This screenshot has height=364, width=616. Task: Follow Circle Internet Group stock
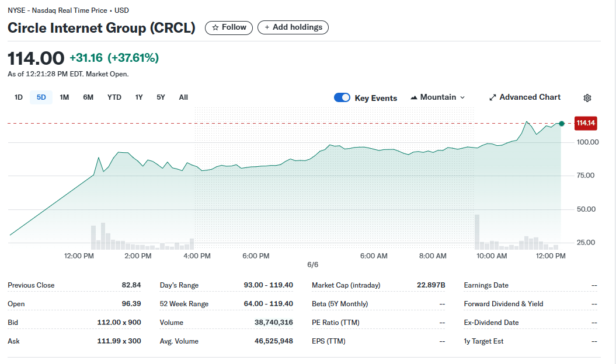pos(229,27)
